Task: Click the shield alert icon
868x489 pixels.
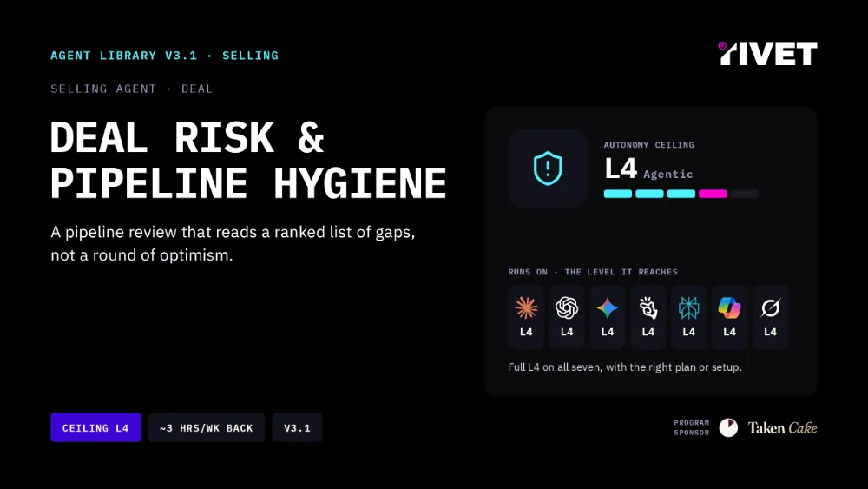Action: coord(548,168)
